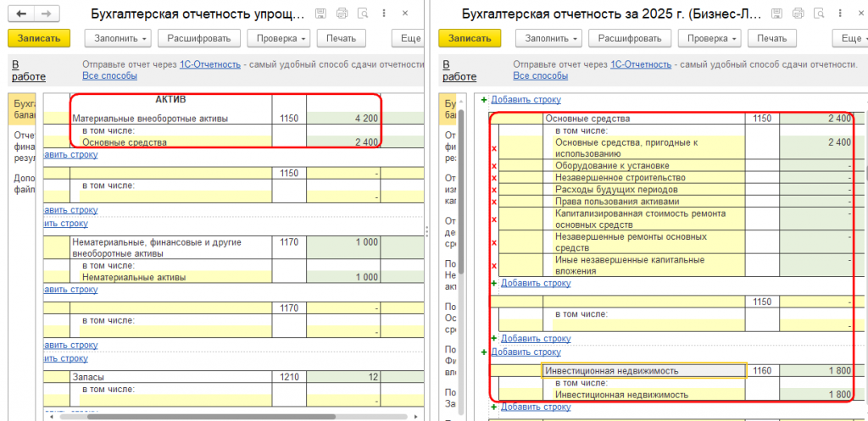Delete row 'Оборудование к установке' with red x
The image size is (868, 421).
point(494,165)
